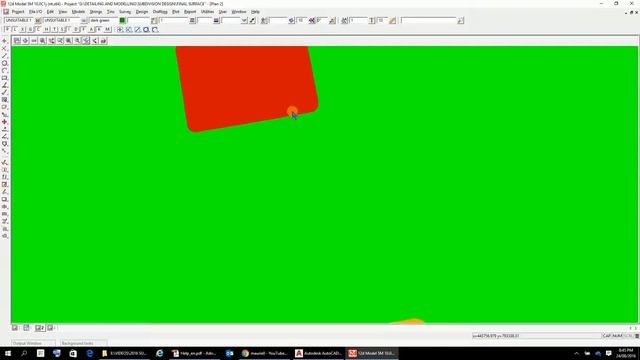Switch to the Autodesk AutoCAD taskbar window
The height and width of the screenshot is (360, 640).
[318, 353]
